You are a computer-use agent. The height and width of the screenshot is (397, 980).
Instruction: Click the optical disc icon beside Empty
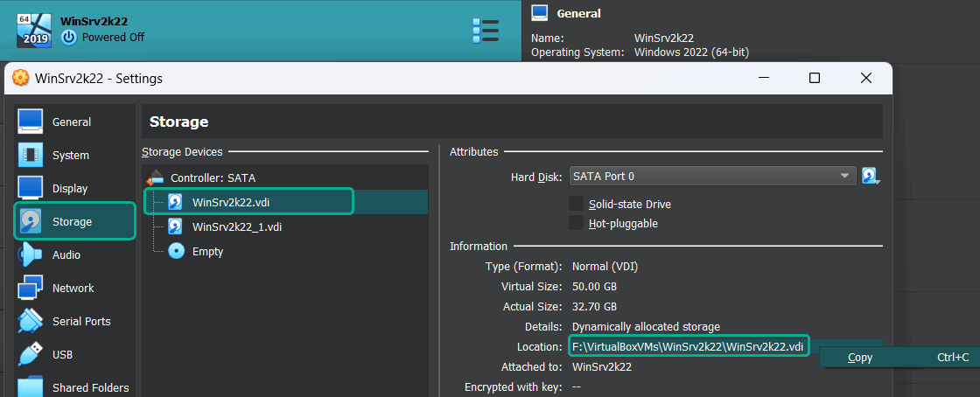click(176, 252)
